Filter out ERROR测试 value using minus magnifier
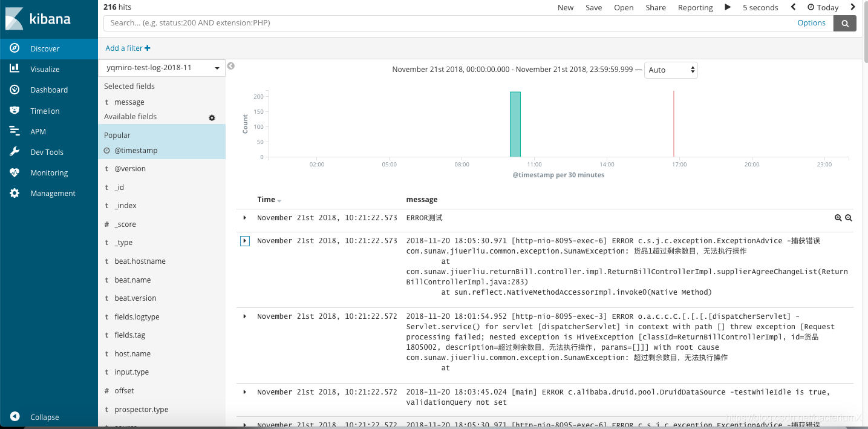Image resolution: width=868 pixels, height=429 pixels. point(849,218)
